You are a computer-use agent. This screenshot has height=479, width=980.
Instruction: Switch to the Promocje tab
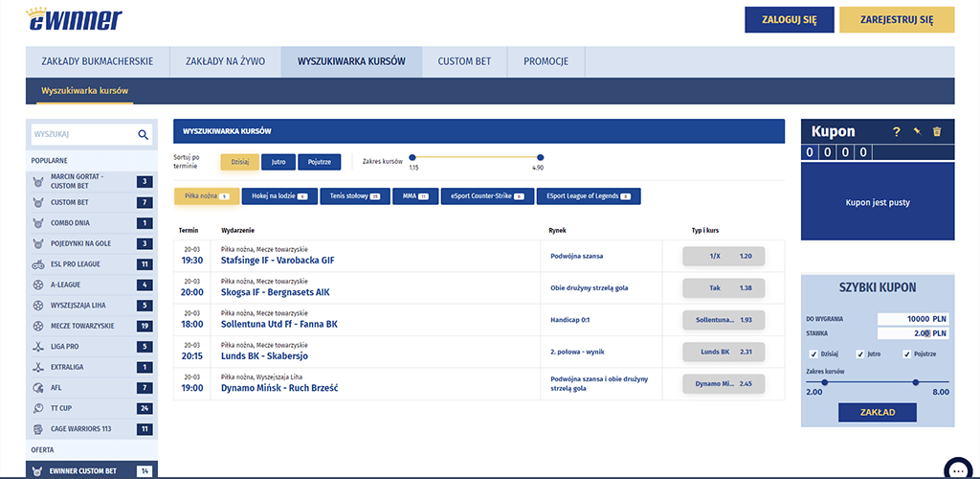coord(546,61)
